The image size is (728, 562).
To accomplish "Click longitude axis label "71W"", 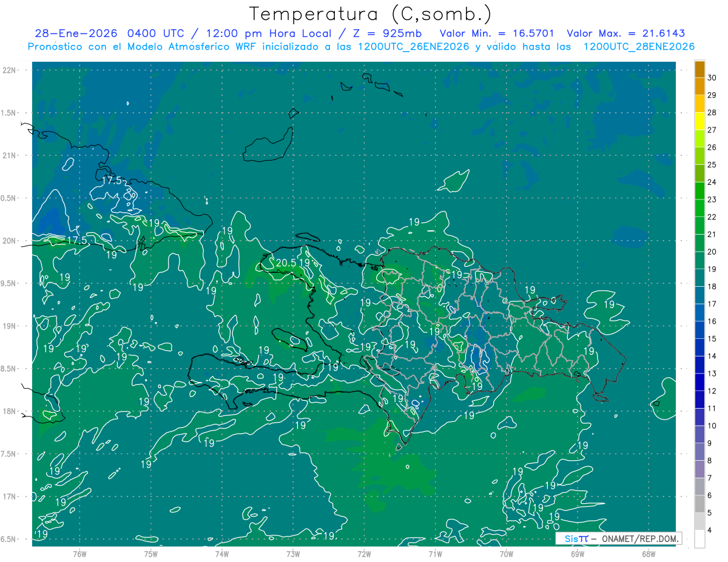I will 435,554.
